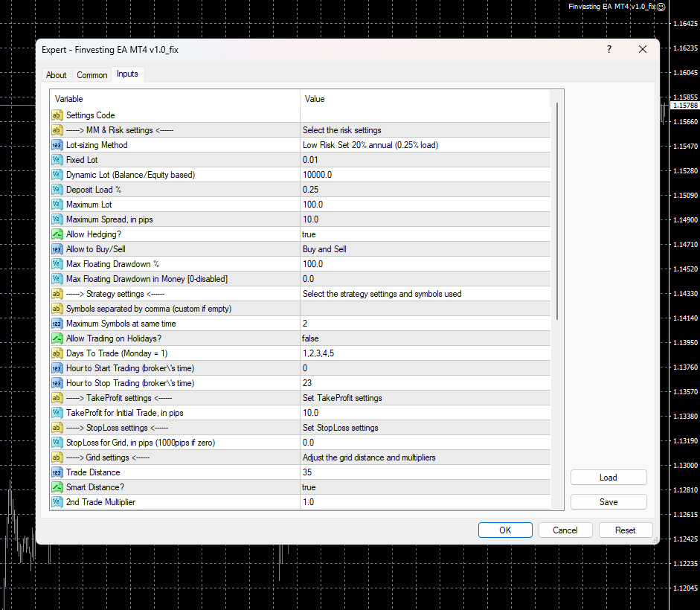The width and height of the screenshot is (700, 610).
Task: Edit Days To Trade value 1,2,3,4,5
Action: (x=426, y=353)
